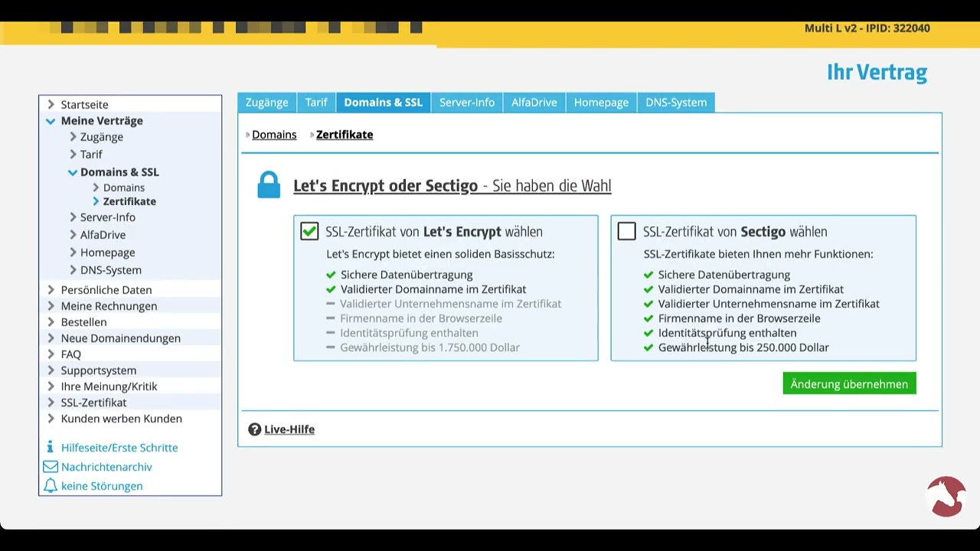The height and width of the screenshot is (551, 980).
Task: Open Kunden werben Kunden in sidebar
Action: 122,419
